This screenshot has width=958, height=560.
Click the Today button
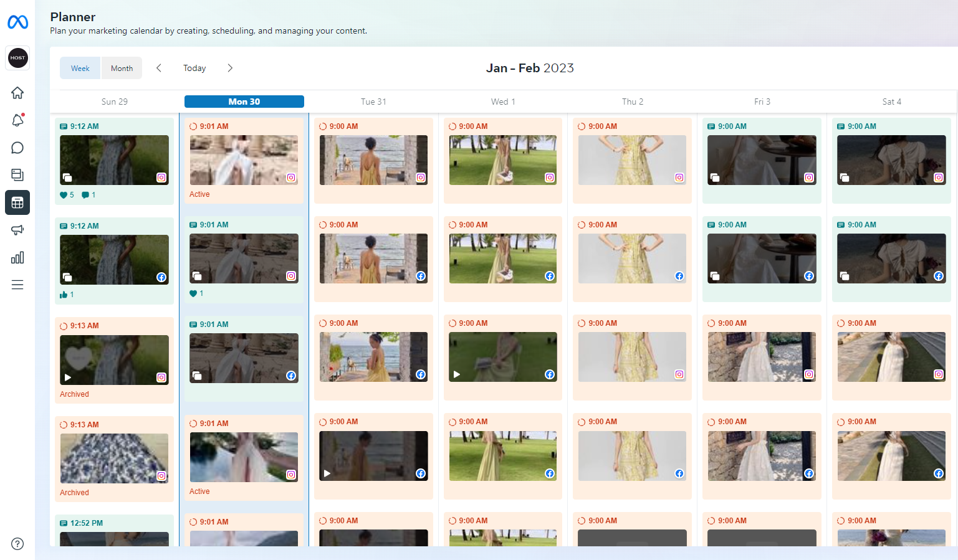(x=194, y=68)
